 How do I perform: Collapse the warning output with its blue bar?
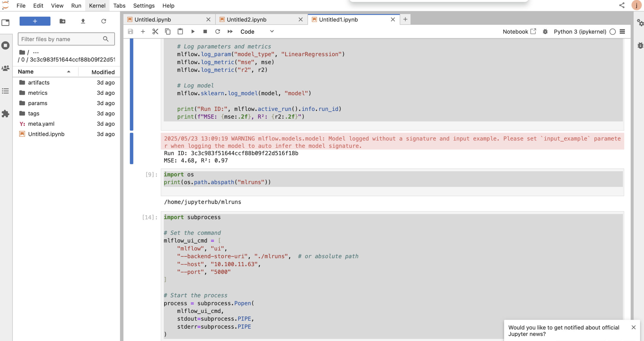(131, 148)
